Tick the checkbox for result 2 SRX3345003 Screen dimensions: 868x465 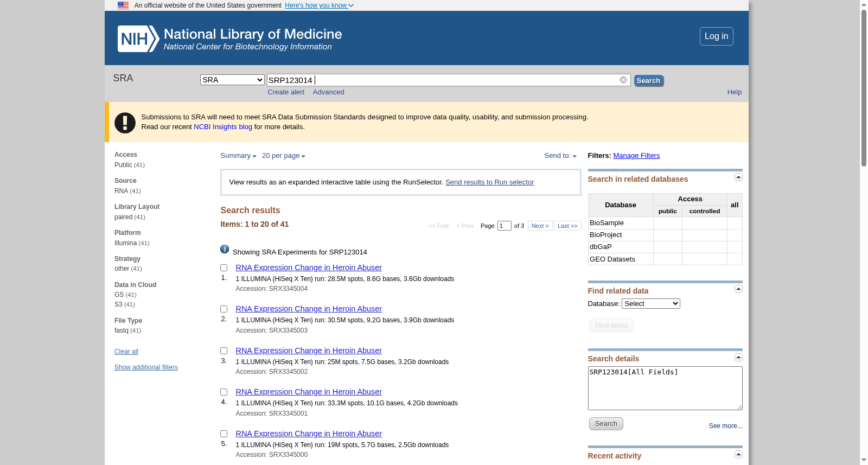coord(224,309)
